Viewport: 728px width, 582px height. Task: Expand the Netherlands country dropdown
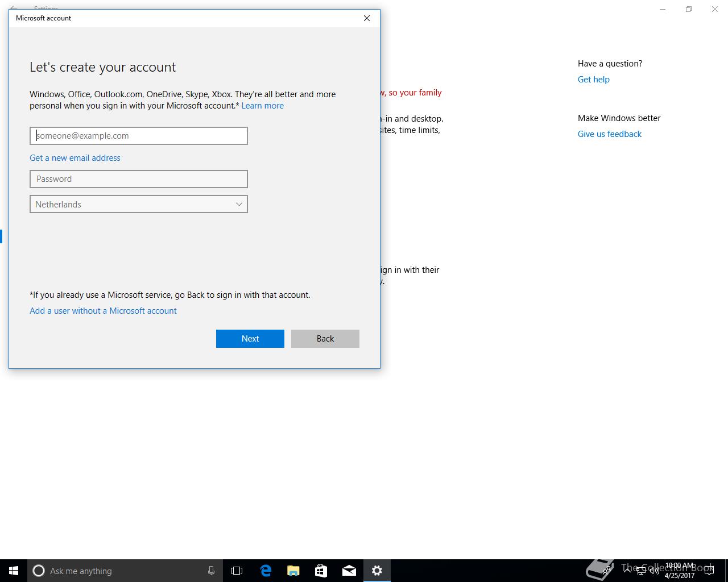(139, 204)
